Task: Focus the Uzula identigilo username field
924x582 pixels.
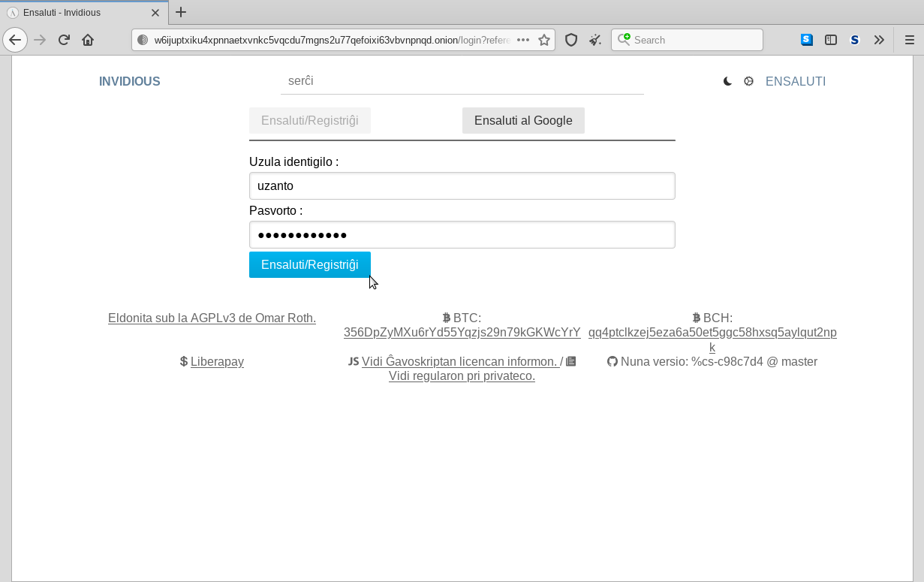Action: (462, 186)
